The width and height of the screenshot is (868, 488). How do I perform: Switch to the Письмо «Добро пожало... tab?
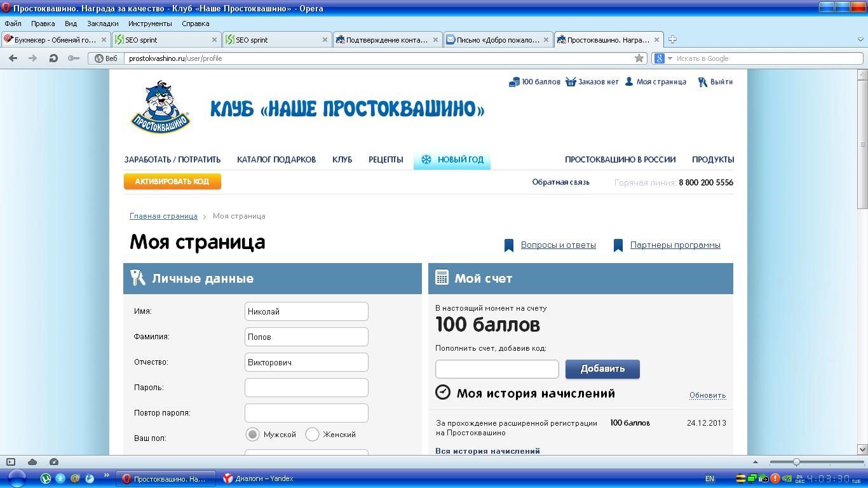498,39
